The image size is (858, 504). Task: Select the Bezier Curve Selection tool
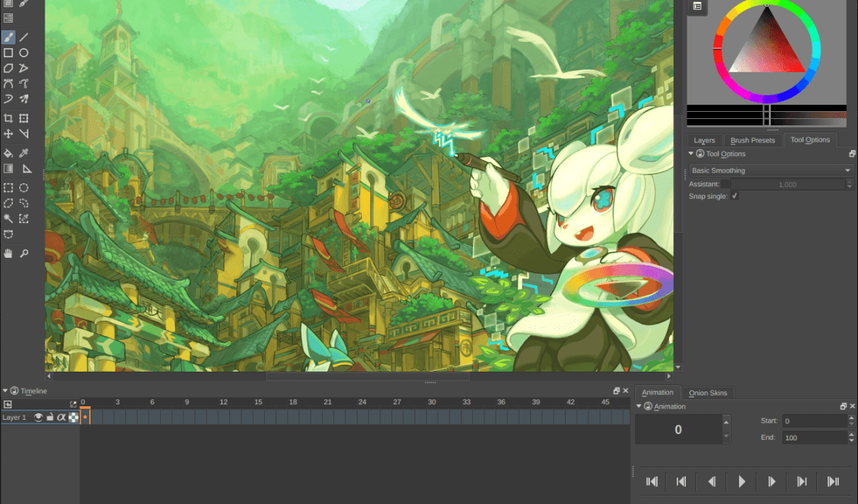[8, 234]
